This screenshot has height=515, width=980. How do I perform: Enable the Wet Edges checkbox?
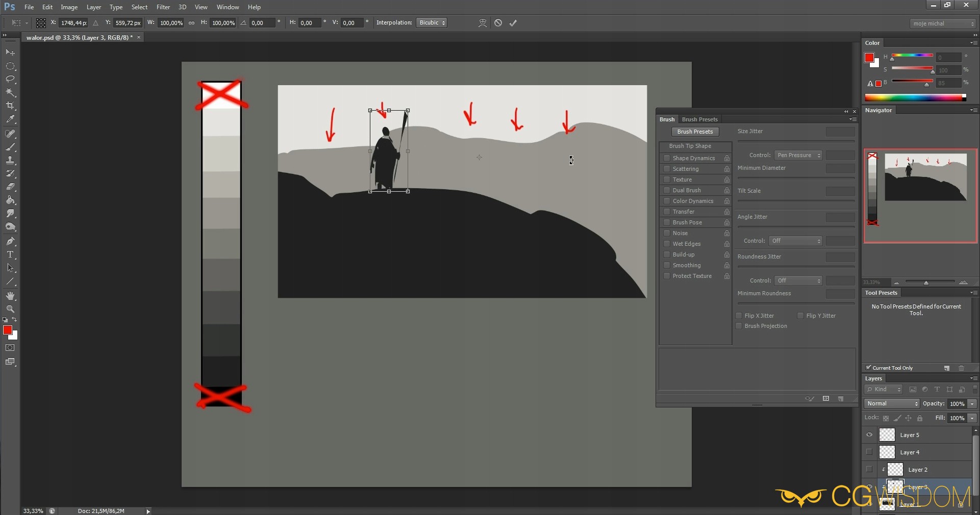pos(667,244)
